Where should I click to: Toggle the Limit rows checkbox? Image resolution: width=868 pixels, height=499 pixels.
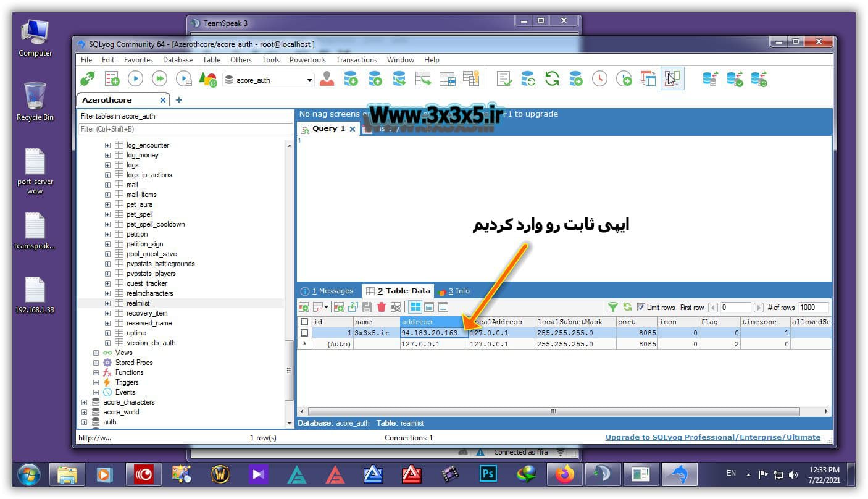641,307
